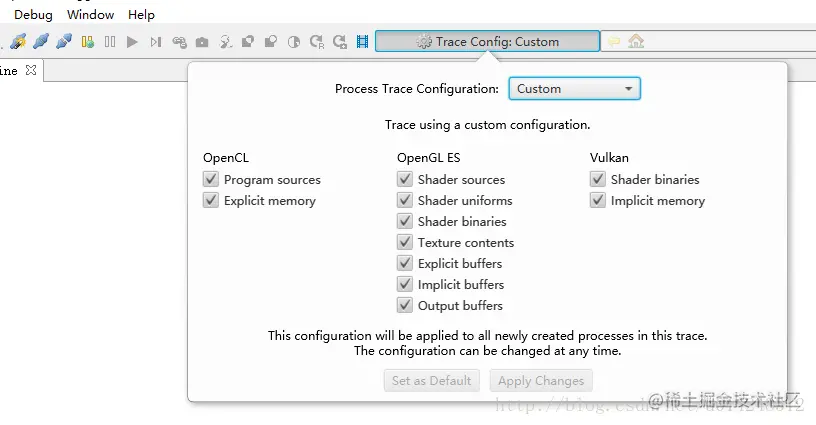Viewport: 816px width, 425px height.
Task: Click the pause trace icon
Action: coord(110,42)
